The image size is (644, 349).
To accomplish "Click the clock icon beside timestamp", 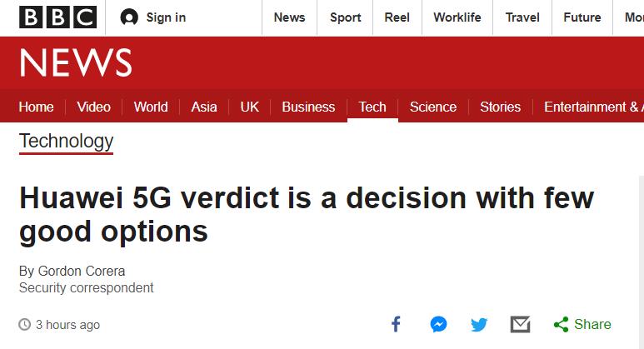I will pos(25,325).
